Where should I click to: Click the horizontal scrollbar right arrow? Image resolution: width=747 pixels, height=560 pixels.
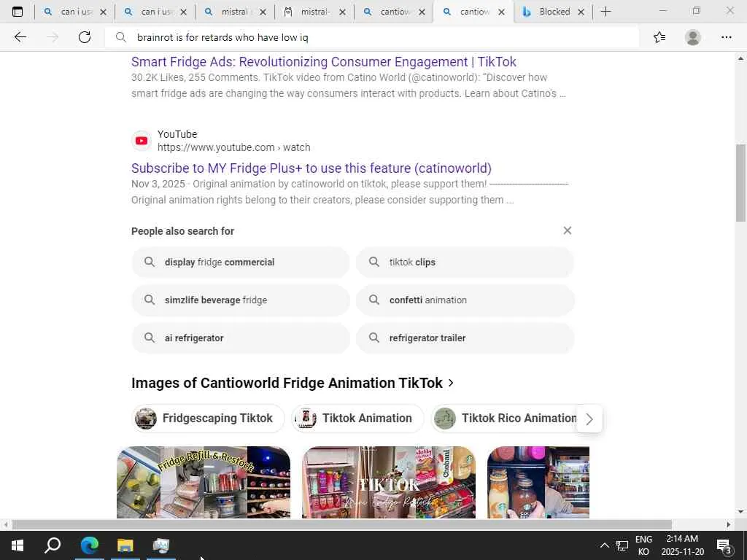(729, 524)
